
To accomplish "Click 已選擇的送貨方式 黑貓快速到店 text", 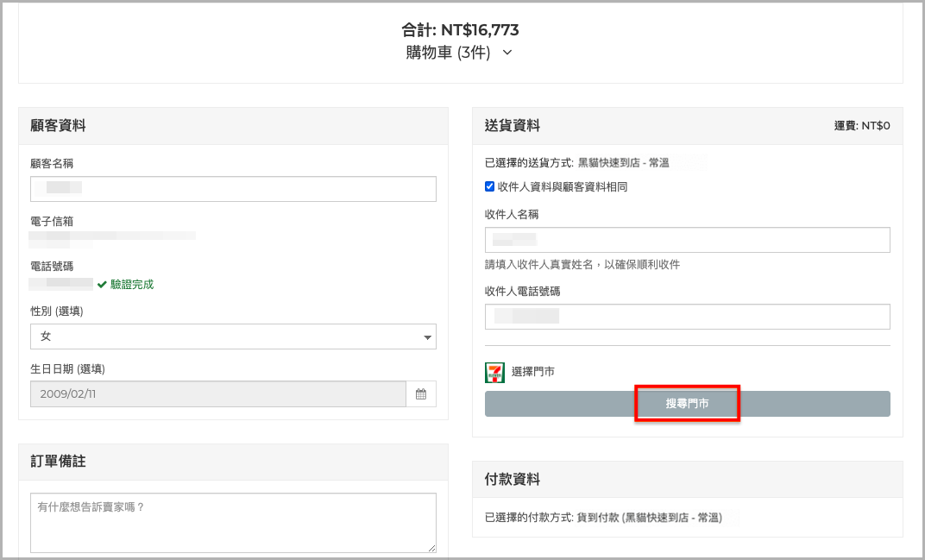I will point(577,163).
